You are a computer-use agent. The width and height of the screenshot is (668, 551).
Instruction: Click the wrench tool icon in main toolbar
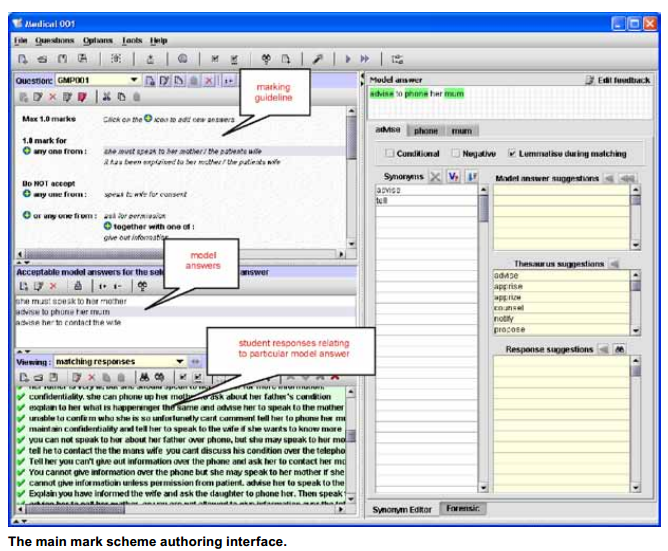point(318,59)
